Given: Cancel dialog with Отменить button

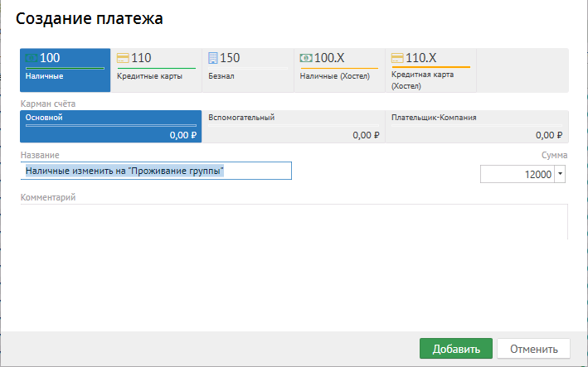Looking at the screenshot, I should pos(533,349).
